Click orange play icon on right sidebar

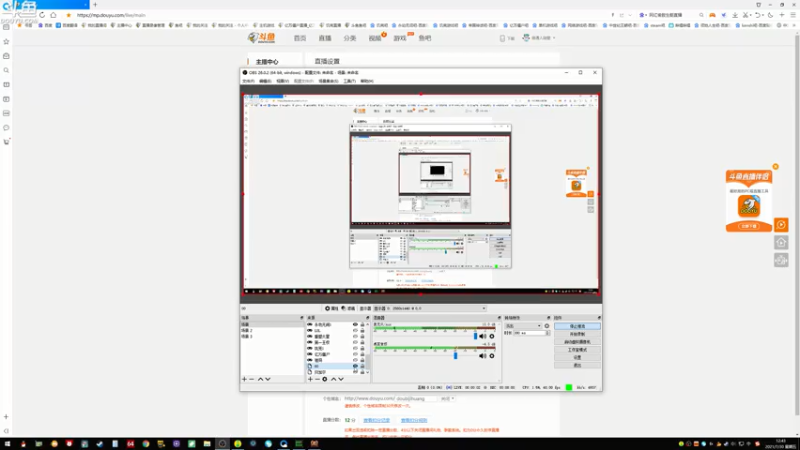(781, 225)
